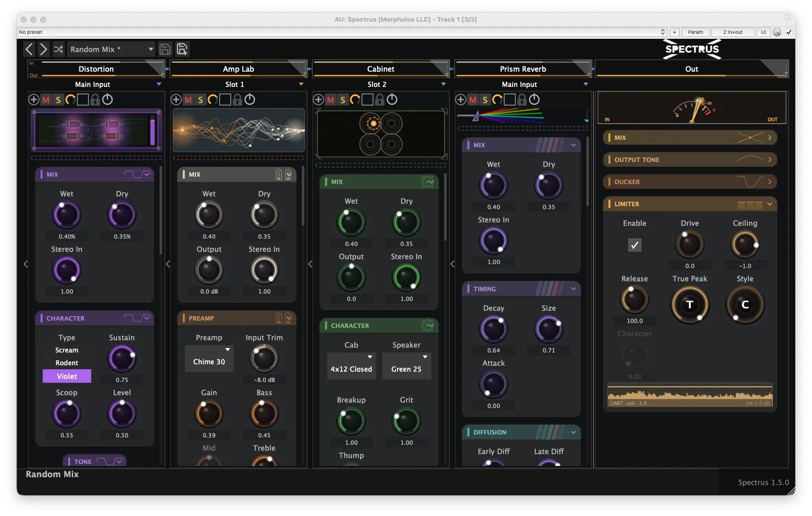The width and height of the screenshot is (812, 516).
Task: Select the Out module tab
Action: pyautogui.click(x=692, y=69)
